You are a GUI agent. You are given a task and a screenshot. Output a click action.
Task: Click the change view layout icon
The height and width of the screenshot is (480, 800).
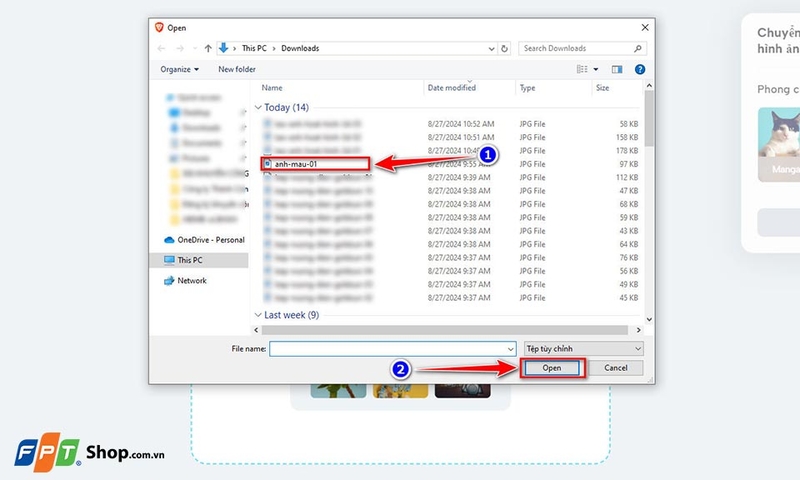tap(582, 69)
